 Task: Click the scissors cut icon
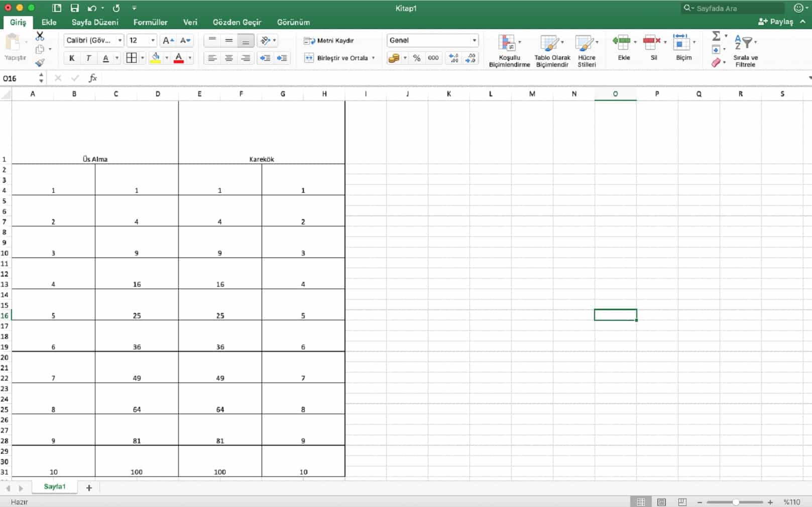coord(40,37)
